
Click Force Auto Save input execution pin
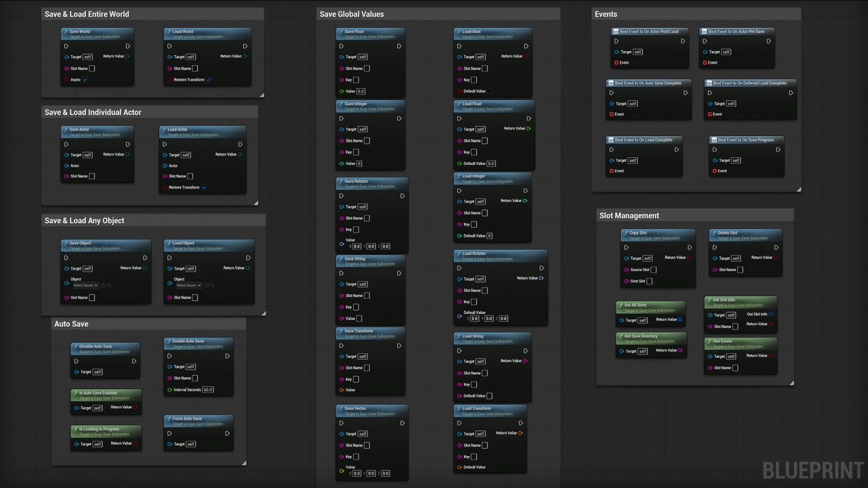pos(170,433)
